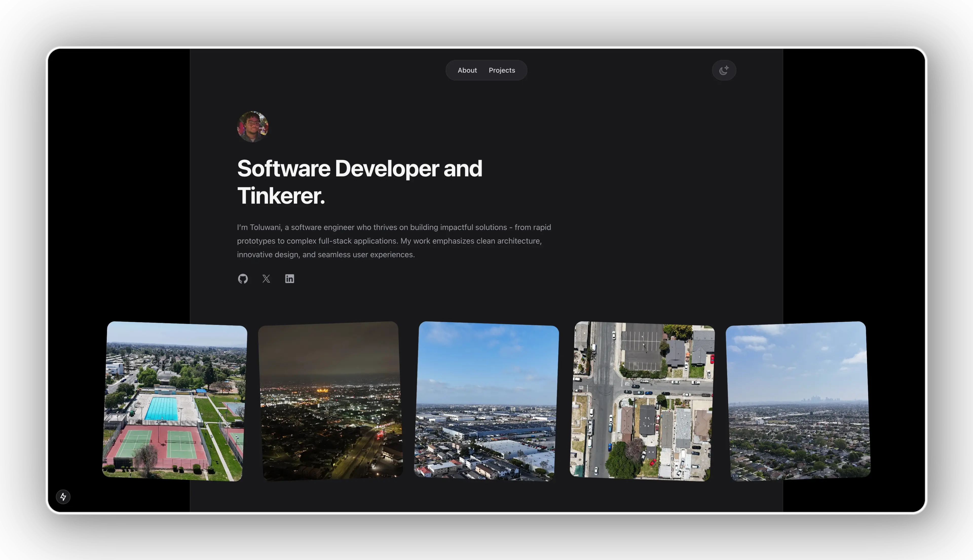This screenshot has height=560, width=973.
Task: View the night city lights aerial photo
Action: (x=330, y=401)
